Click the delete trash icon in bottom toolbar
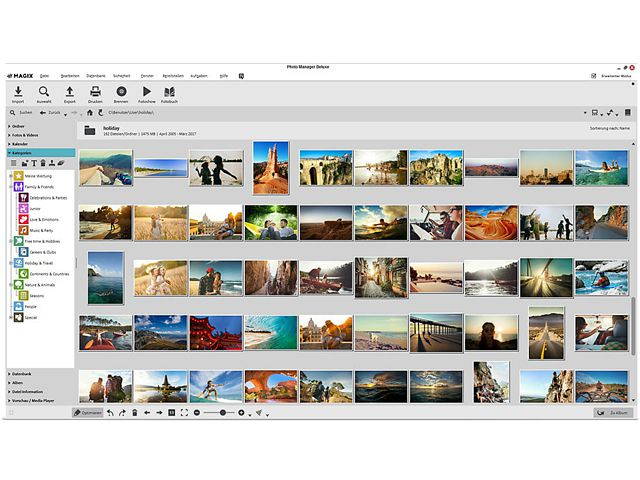The image size is (640, 480). point(135,413)
